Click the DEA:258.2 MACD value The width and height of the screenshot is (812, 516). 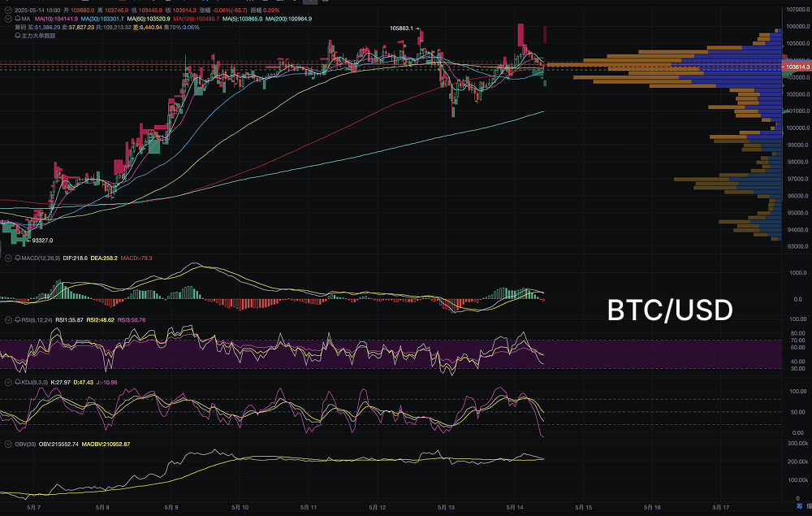(104, 258)
